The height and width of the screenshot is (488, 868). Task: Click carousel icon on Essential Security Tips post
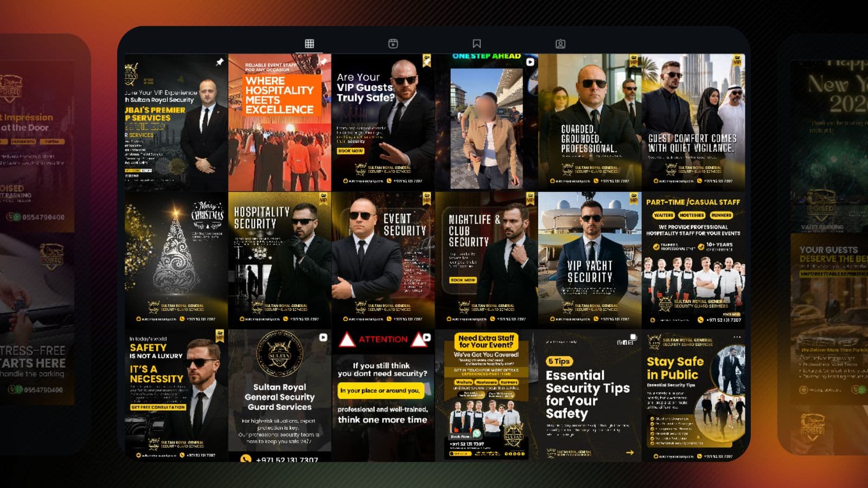(x=633, y=337)
